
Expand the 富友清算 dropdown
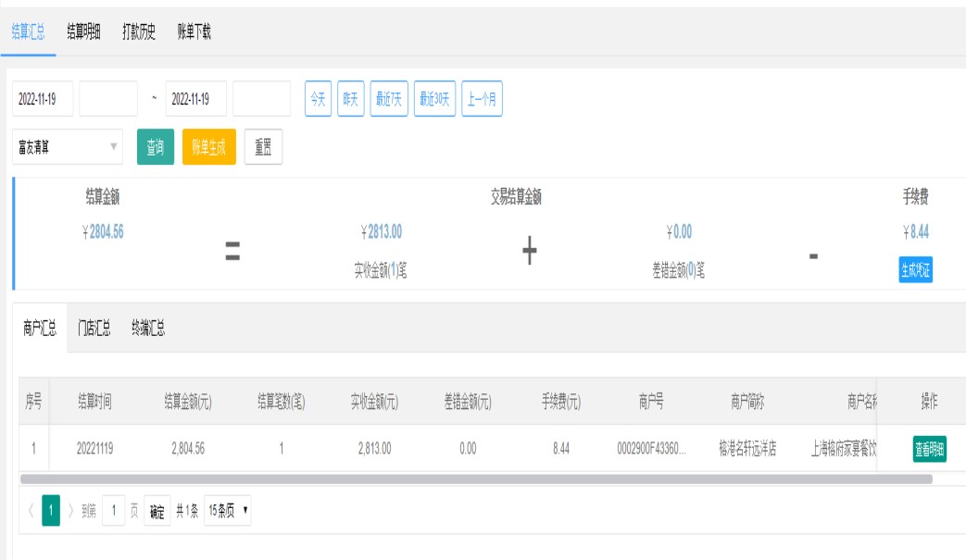tap(69, 146)
